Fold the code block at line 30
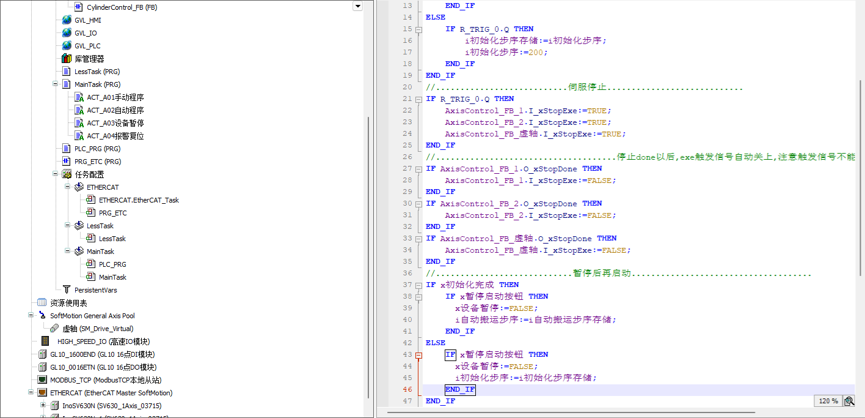This screenshot has width=865, height=418. coord(418,203)
